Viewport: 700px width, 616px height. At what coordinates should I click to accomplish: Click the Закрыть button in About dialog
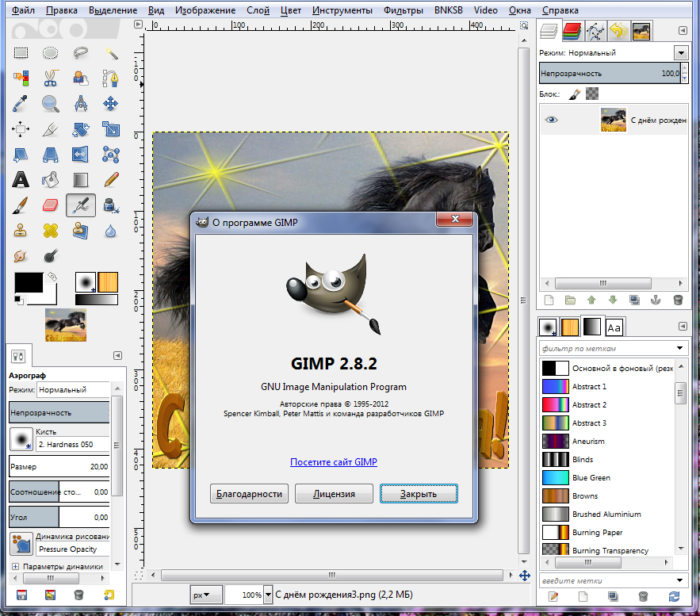(419, 494)
